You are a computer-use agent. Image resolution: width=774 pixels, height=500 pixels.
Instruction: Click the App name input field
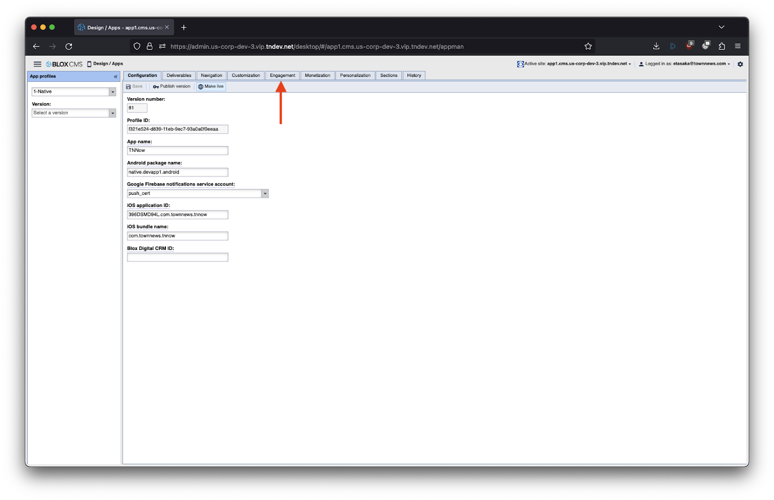click(177, 151)
